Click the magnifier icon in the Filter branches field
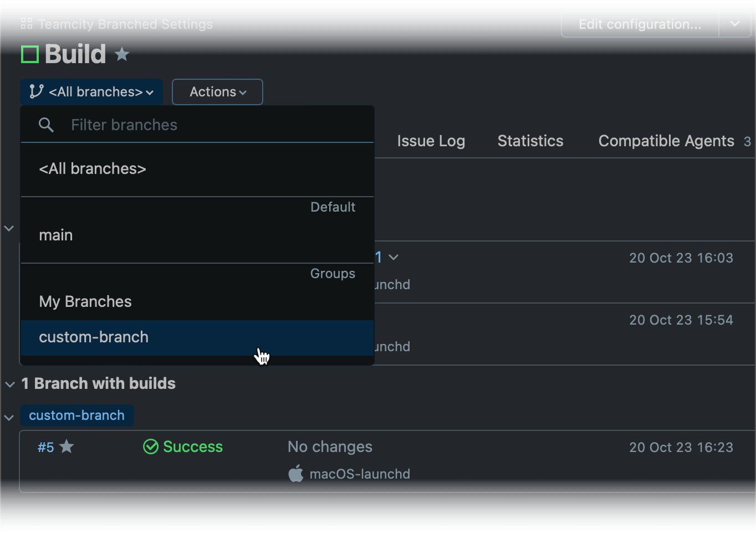 (47, 125)
